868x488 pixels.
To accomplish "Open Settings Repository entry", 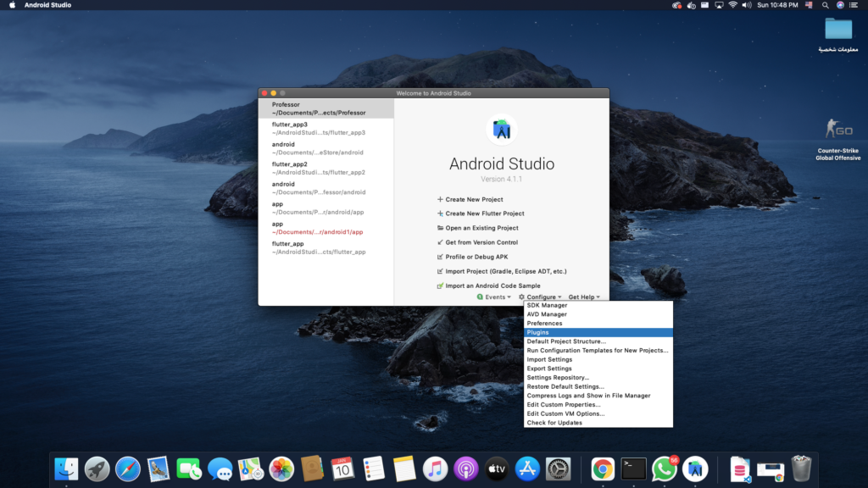I will (598, 377).
